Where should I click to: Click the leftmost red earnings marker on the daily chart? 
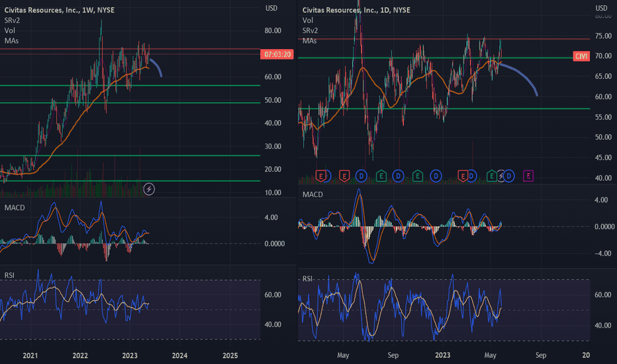click(320, 176)
